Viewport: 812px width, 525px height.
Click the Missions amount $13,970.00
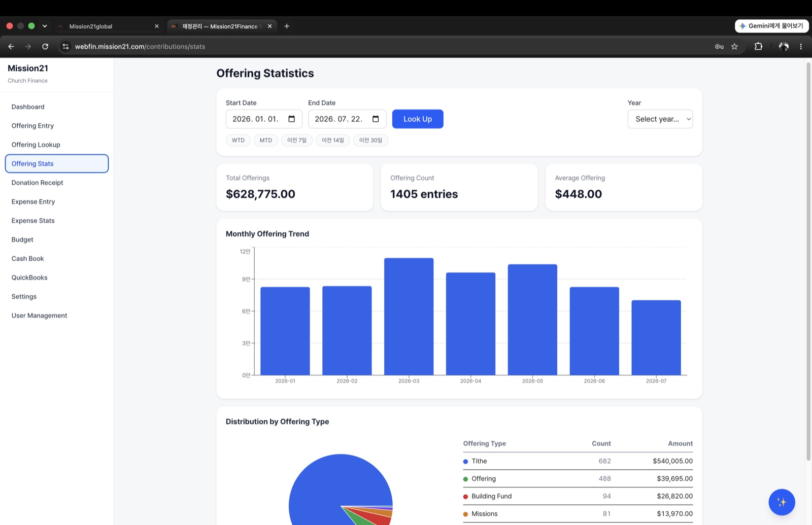pyautogui.click(x=674, y=514)
